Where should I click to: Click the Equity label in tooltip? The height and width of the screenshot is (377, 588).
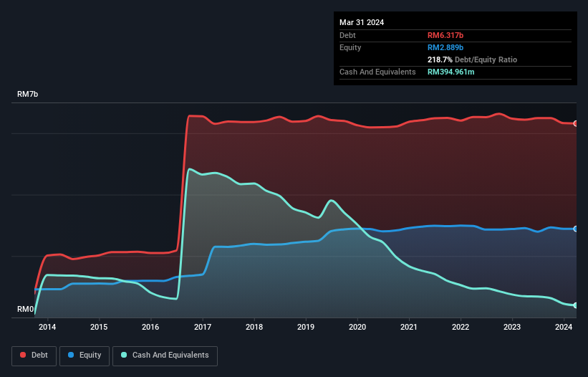(x=350, y=47)
